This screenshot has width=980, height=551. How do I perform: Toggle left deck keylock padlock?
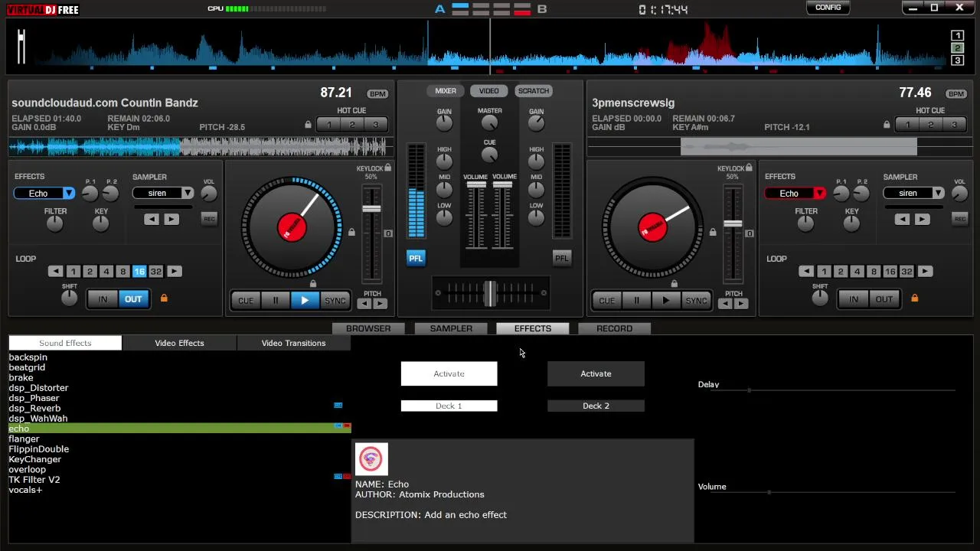(388, 168)
